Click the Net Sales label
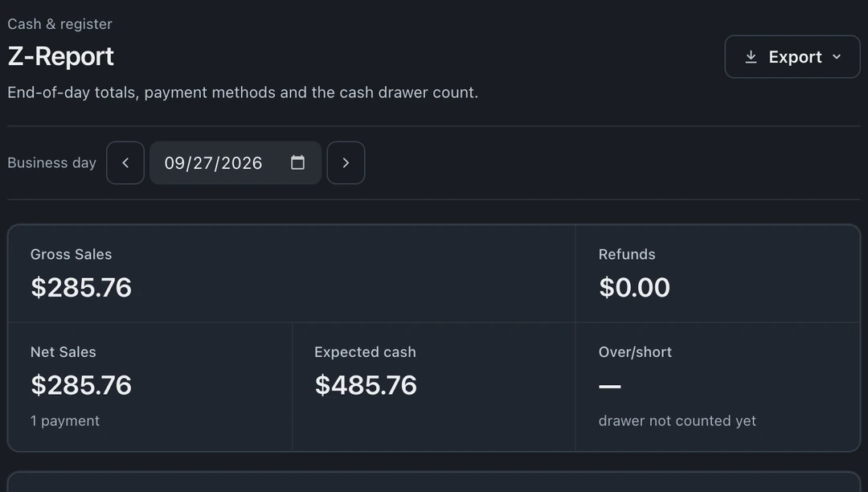Viewport: 868px width, 492px height. (63, 352)
